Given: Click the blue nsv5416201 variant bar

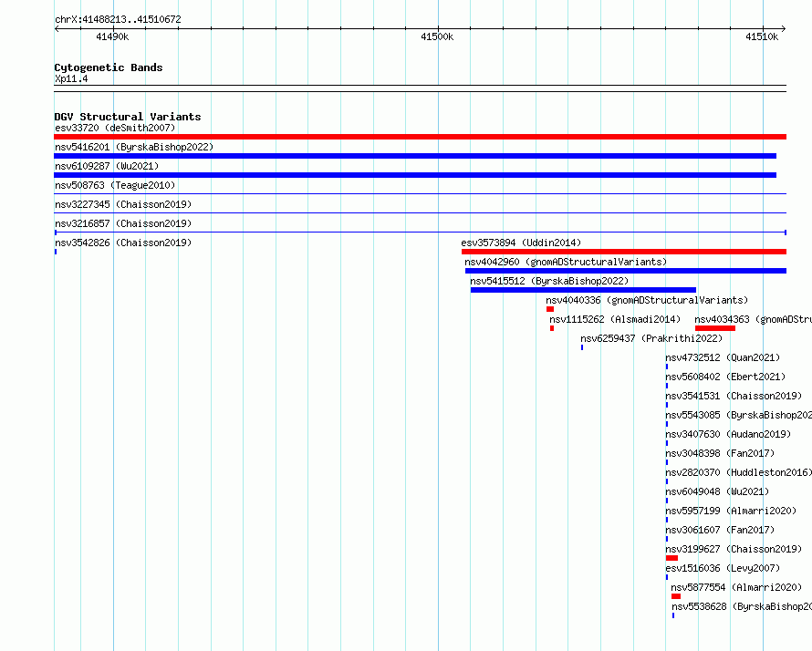Looking at the screenshot, I should coord(415,156).
